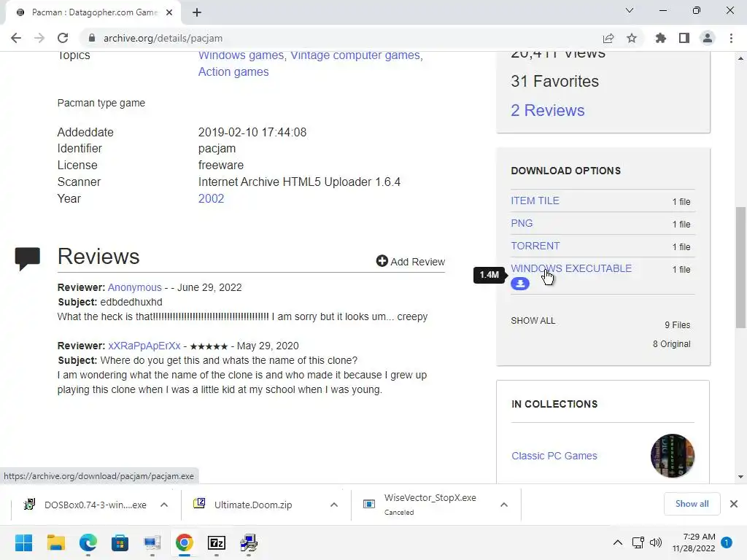View site info lock icon
The image size is (747, 560).
[x=92, y=38]
